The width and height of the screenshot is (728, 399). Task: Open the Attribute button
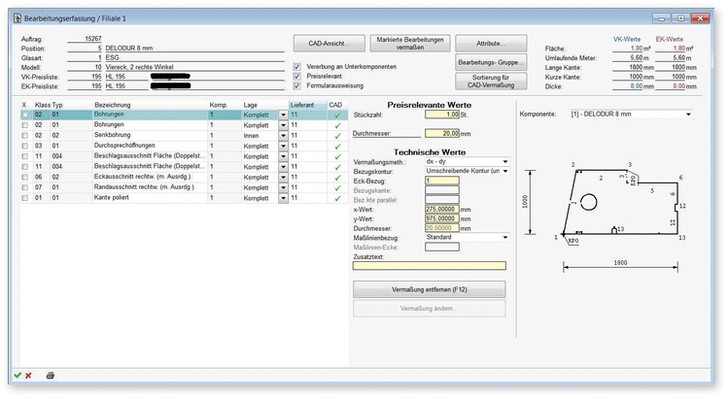[491, 43]
